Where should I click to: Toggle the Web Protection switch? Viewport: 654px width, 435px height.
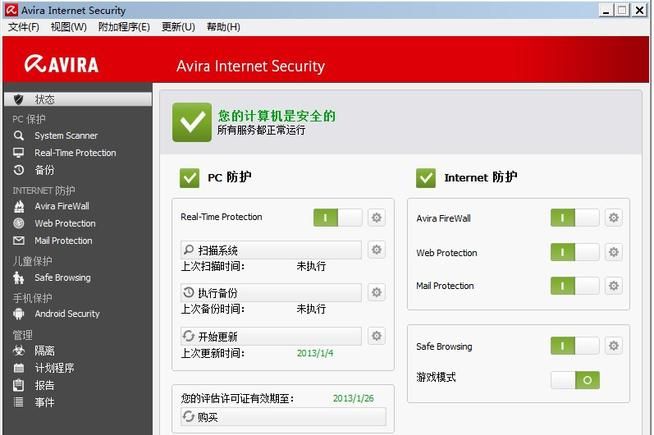pos(575,252)
